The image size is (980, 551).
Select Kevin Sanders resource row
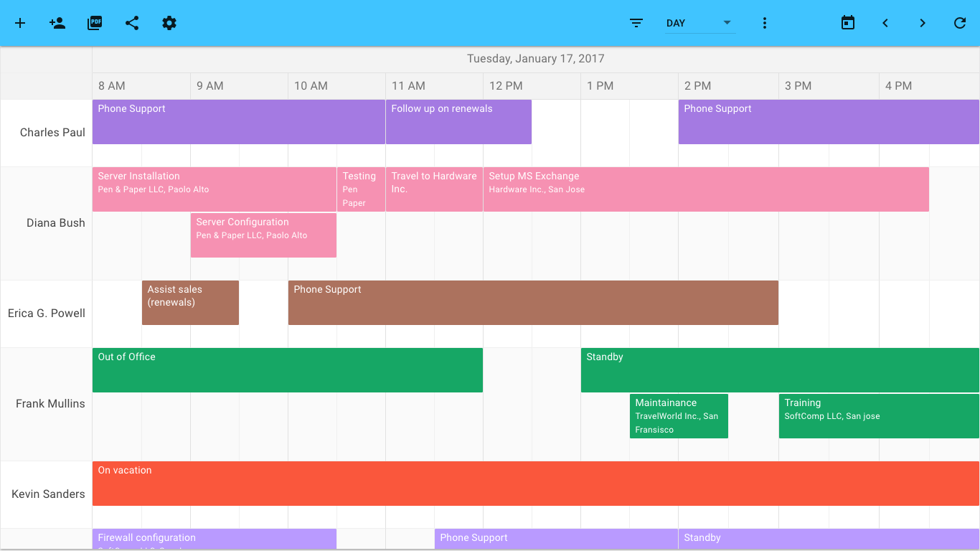[46, 494]
